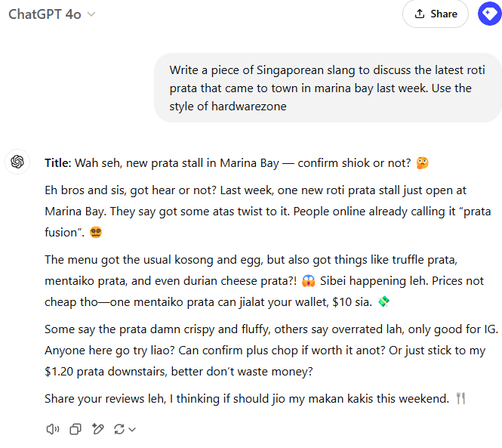Click the thinking face emoji in the title
The image size is (502, 448).
[x=423, y=162]
